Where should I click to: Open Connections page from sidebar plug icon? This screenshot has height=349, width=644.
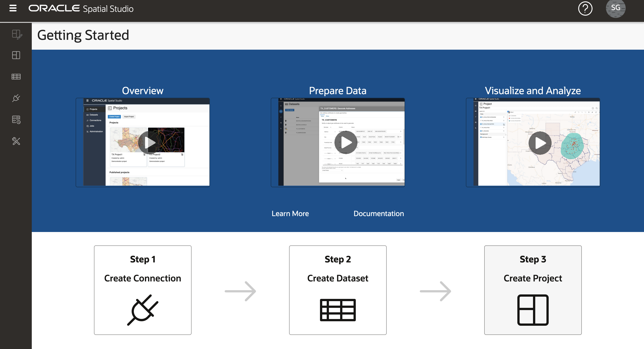[x=16, y=98]
